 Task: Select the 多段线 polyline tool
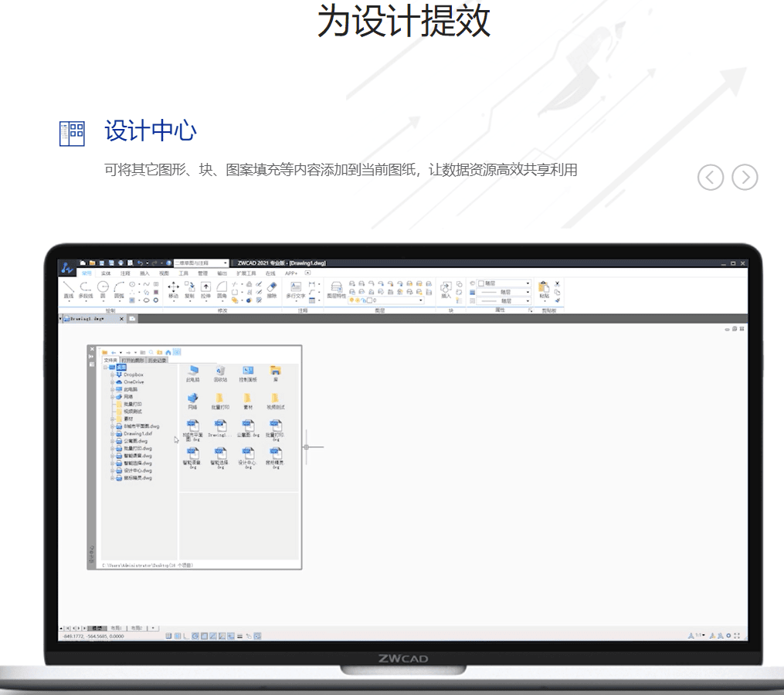86,290
